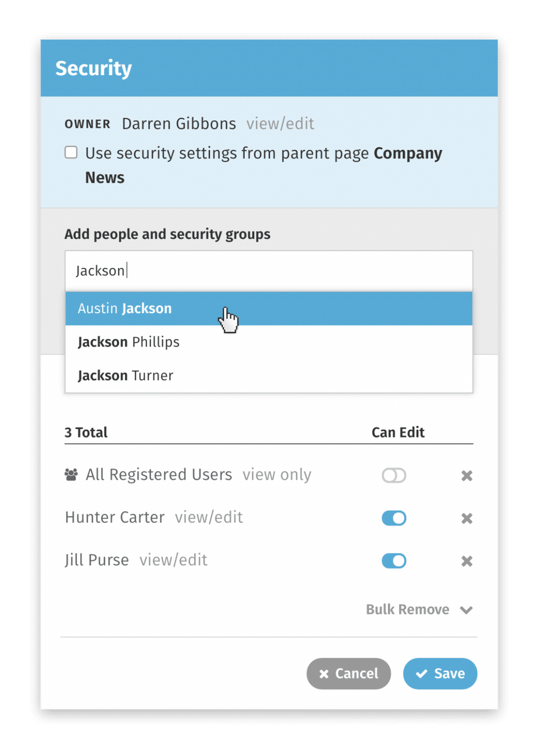The height and width of the screenshot is (756, 539).
Task: Expand the Bulk Remove chevron
Action: [466, 610]
